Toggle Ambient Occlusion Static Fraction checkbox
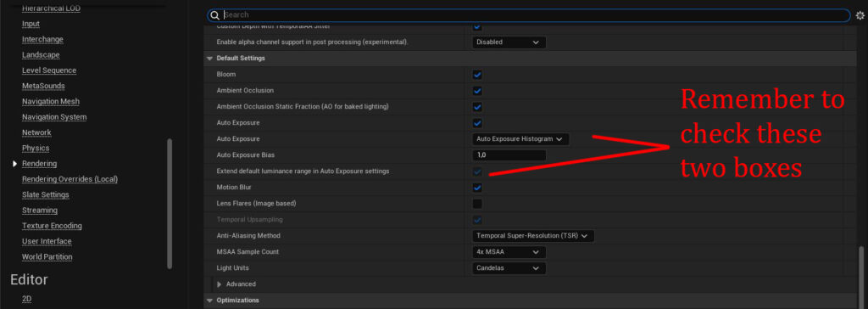Screen dimensions: 868x309 (477, 106)
